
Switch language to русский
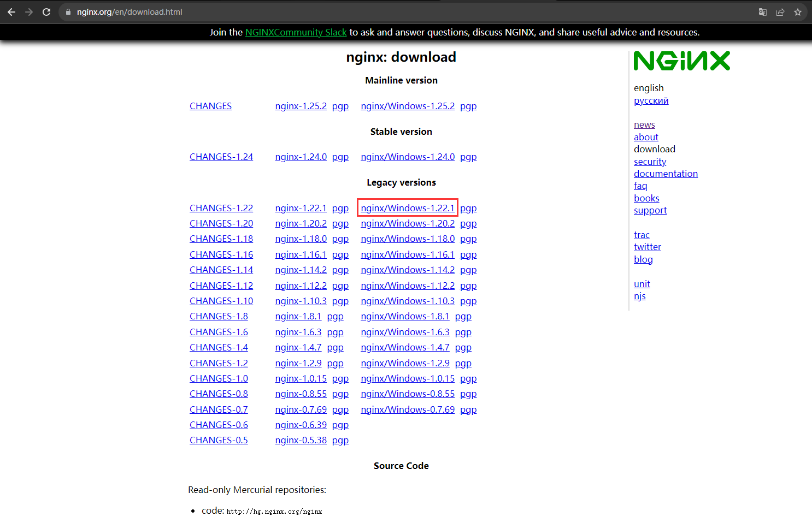(651, 100)
